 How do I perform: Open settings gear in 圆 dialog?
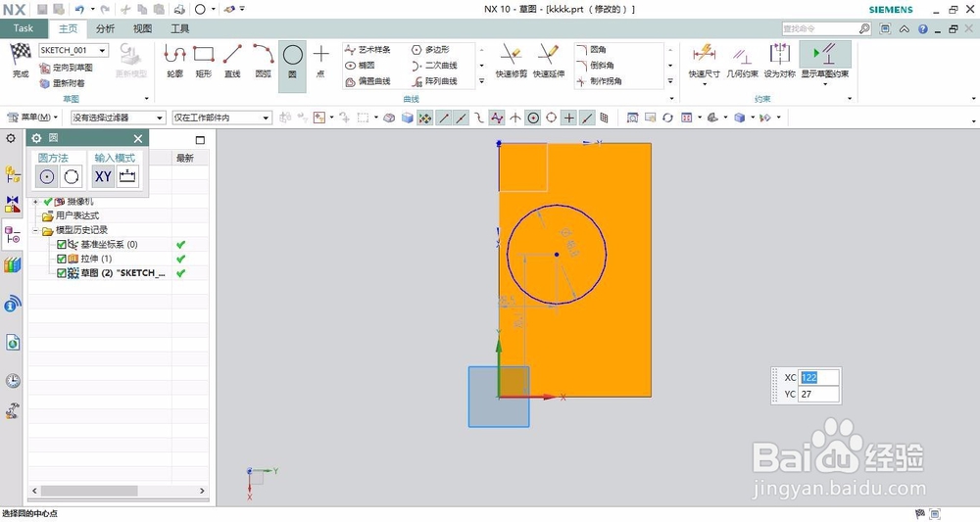coord(36,139)
